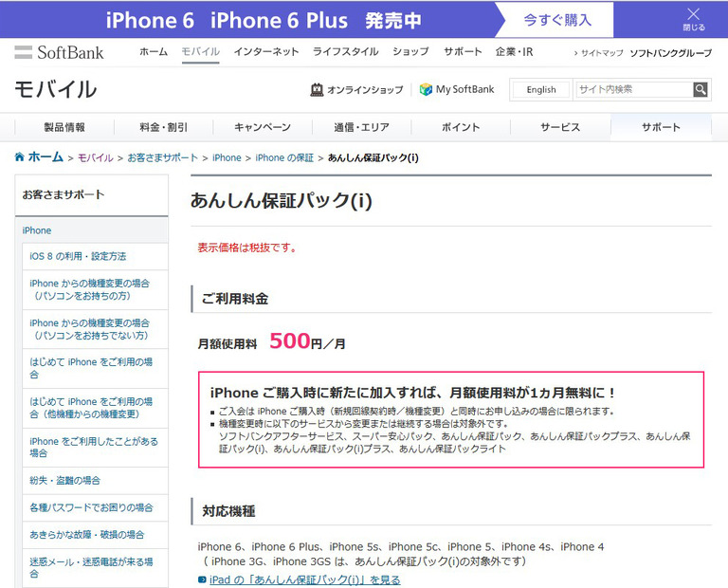Click お客さまサポート breadcrumb link
Screen dimensions: 728x588
point(162,158)
